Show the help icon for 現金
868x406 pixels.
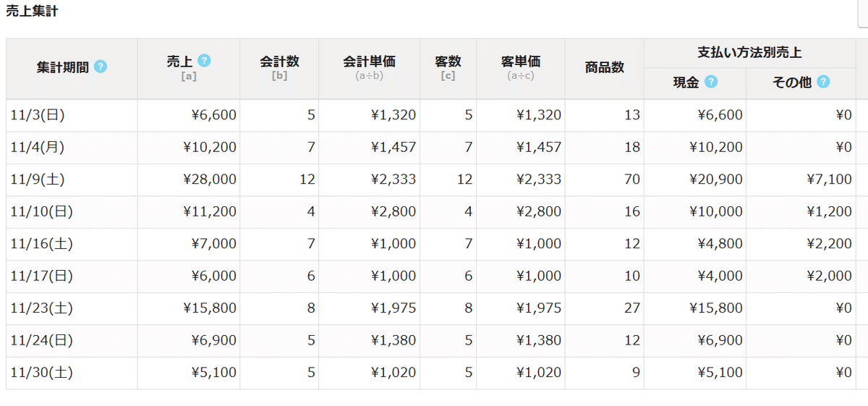(711, 83)
